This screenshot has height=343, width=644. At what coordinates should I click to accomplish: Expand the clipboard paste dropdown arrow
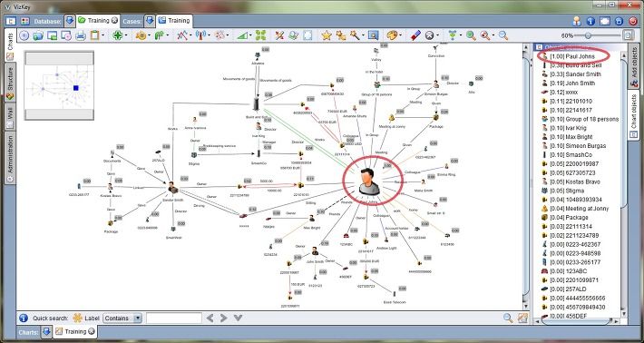point(102,35)
